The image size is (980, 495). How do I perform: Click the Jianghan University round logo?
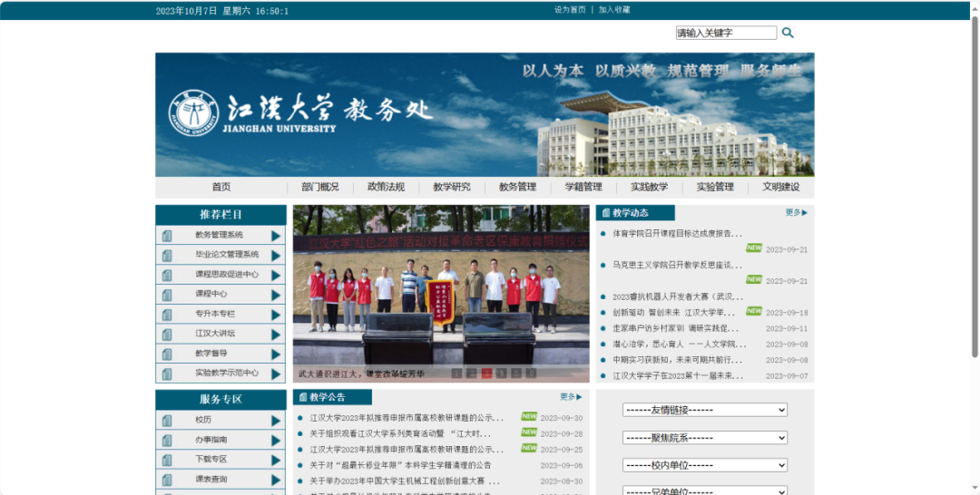pyautogui.click(x=194, y=113)
